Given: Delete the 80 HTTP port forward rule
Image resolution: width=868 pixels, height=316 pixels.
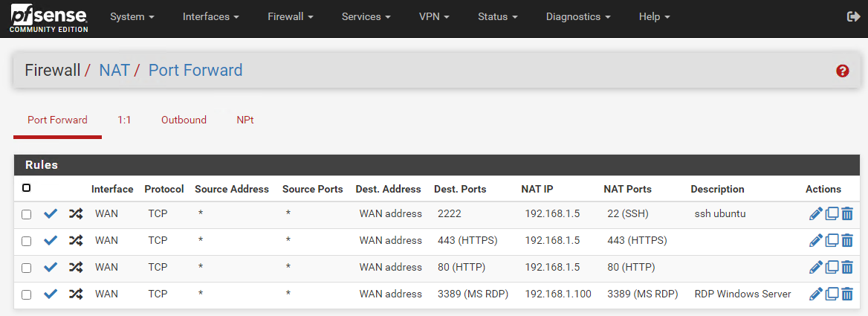Looking at the screenshot, I should (847, 268).
